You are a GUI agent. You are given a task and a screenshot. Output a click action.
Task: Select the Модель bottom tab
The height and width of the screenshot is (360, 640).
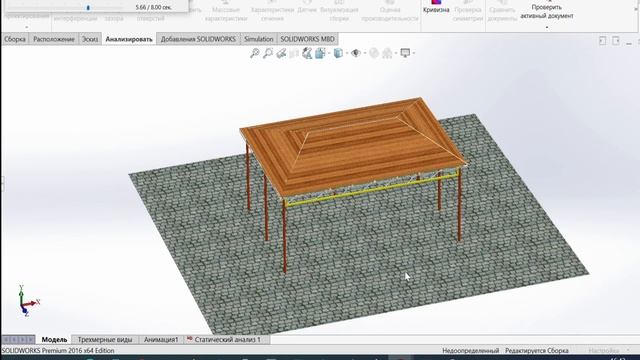click(x=54, y=340)
